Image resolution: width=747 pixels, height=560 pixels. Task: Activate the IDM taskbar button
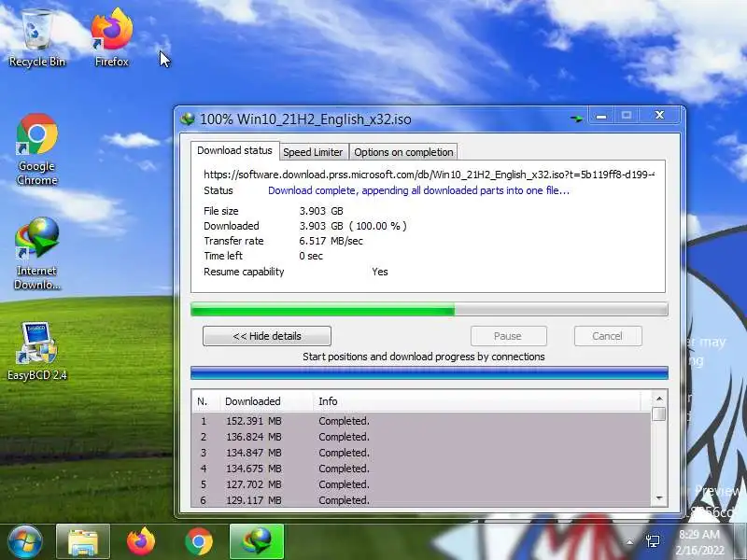point(257,541)
